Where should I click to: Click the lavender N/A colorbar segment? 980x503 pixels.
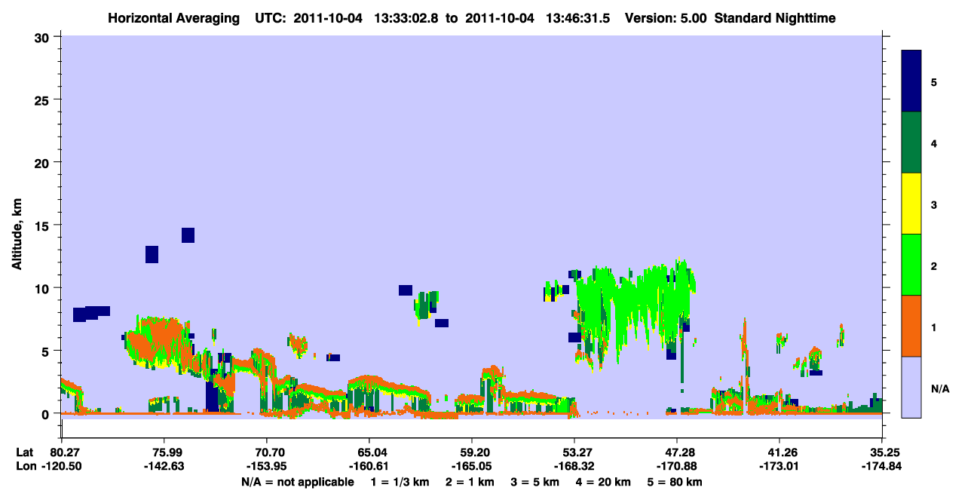tap(911, 387)
